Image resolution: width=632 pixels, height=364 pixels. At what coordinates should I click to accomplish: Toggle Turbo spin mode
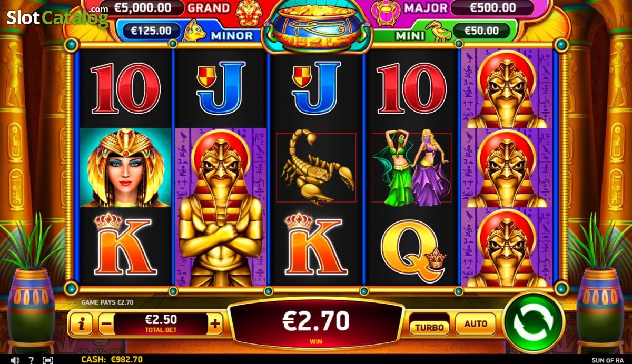429,327
